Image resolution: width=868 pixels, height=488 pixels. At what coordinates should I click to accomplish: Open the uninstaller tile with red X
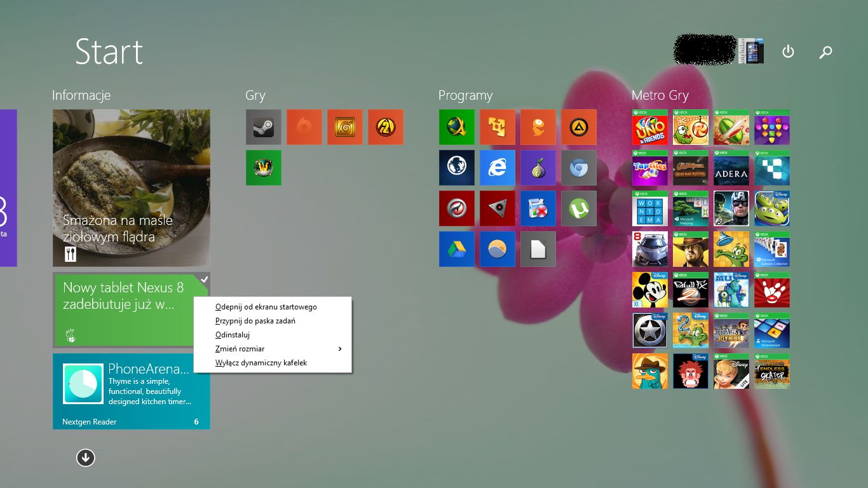tap(538, 208)
